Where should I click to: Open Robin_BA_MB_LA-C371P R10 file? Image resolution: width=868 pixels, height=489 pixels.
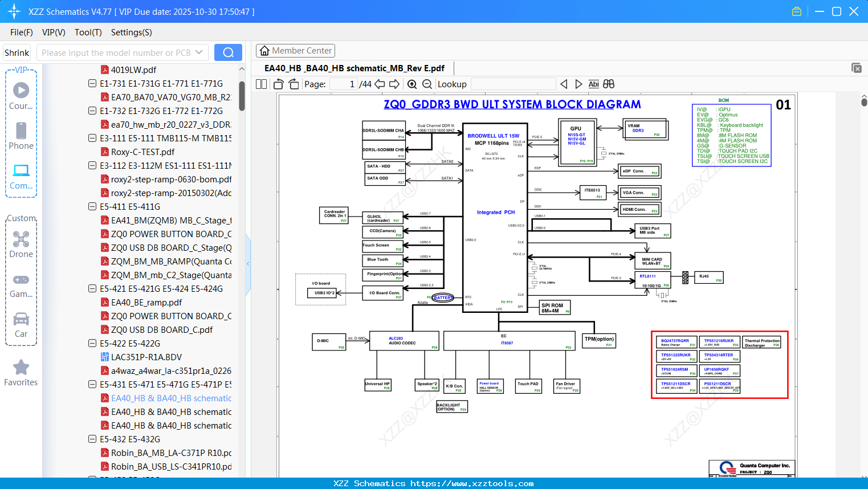coord(166,453)
